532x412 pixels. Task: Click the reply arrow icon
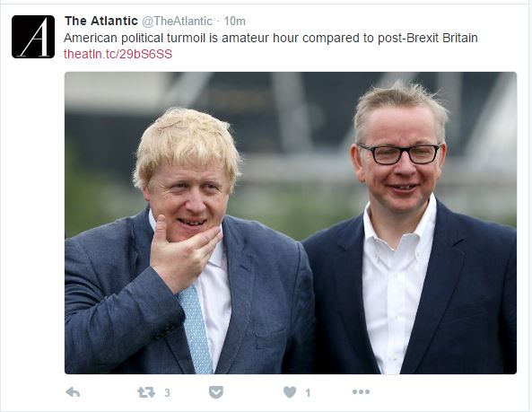click(x=73, y=392)
